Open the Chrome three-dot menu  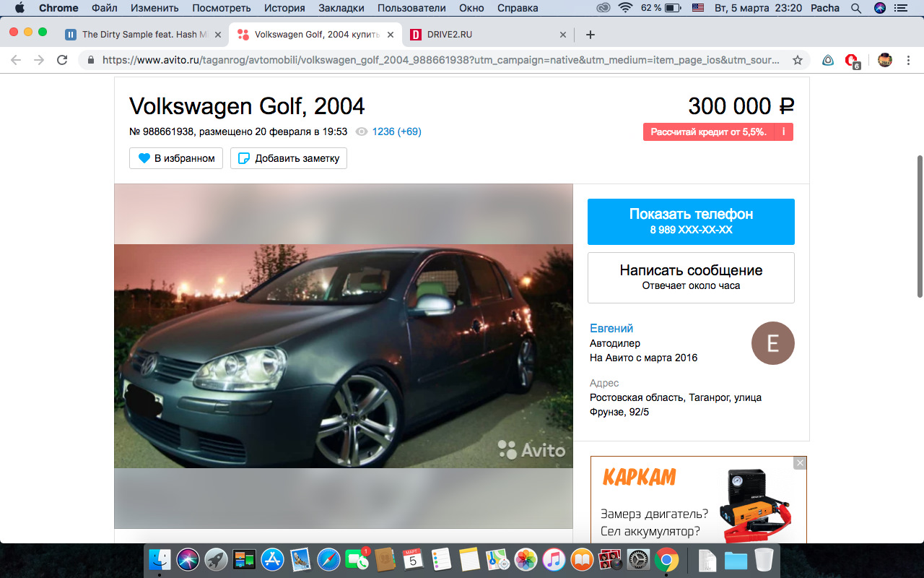[908, 61]
